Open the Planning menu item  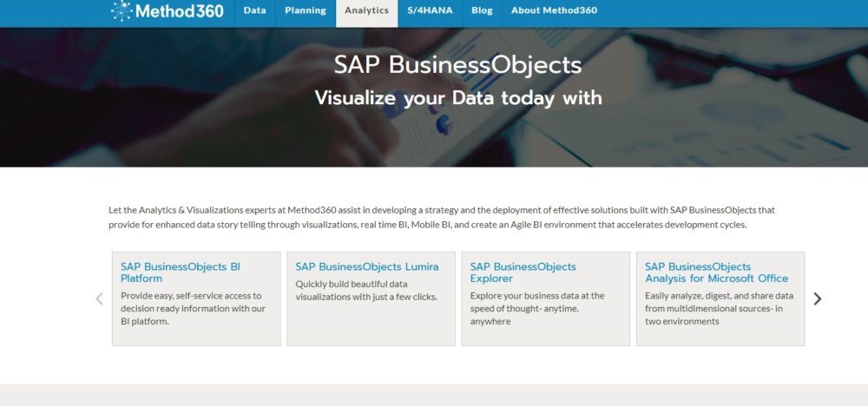tap(305, 10)
